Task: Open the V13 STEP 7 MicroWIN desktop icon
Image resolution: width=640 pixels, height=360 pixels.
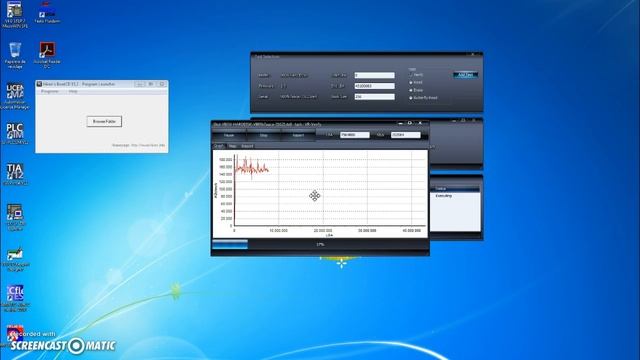Action: (15, 15)
